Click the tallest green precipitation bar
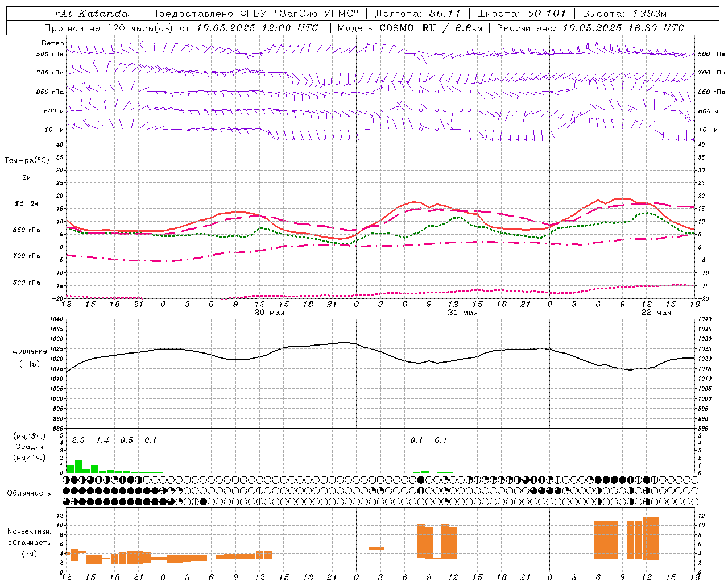This screenshot has height=582, width=728. (78, 466)
